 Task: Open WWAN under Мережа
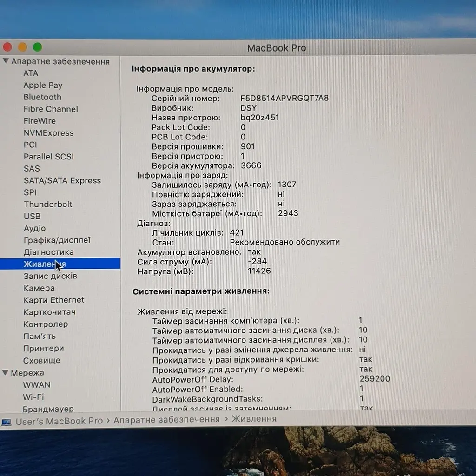point(37,385)
